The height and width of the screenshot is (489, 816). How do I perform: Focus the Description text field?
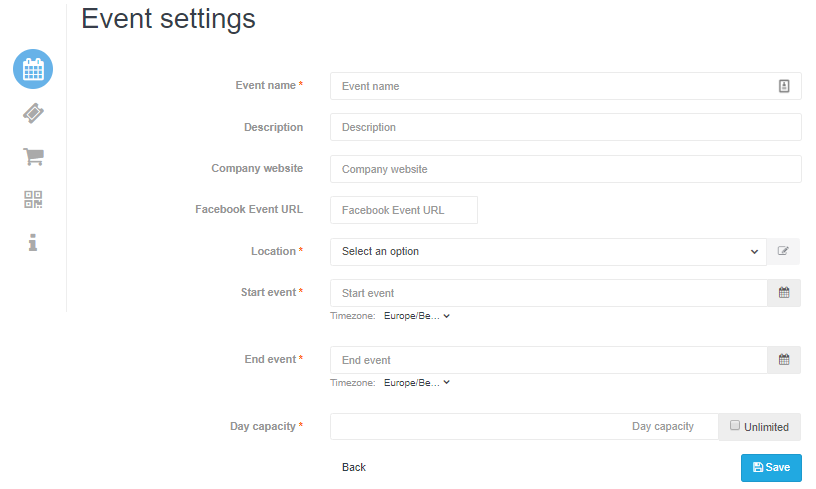click(566, 127)
